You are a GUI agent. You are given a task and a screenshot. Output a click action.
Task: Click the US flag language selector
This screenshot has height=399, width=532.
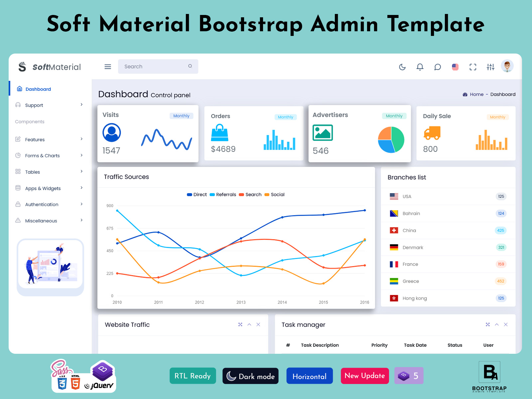click(x=455, y=67)
